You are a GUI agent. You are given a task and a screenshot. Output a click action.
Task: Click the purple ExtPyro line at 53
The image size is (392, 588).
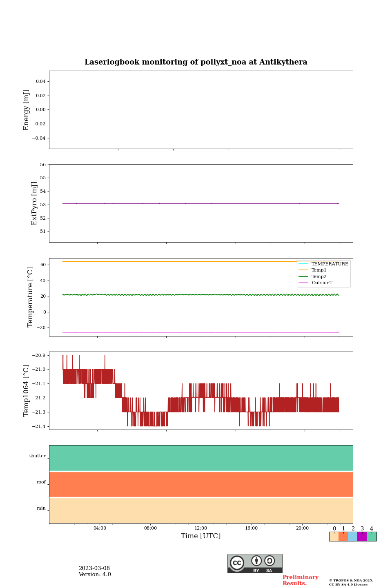[x=201, y=203]
